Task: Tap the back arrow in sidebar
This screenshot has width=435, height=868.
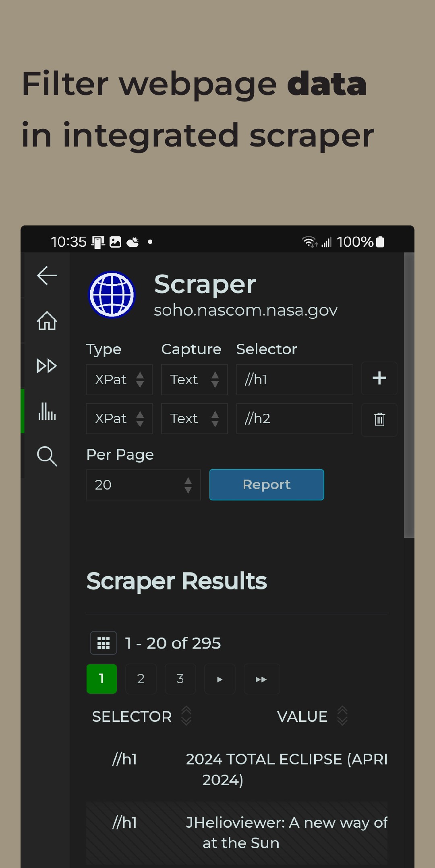Action: [47, 276]
